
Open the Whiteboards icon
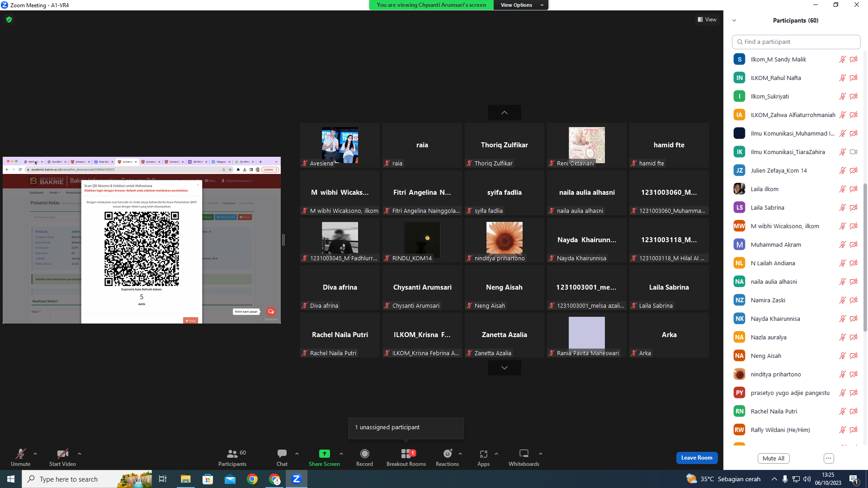point(524,454)
